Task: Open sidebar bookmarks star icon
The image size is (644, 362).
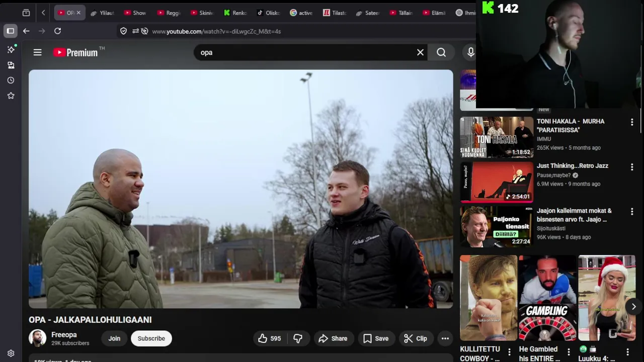Action: tap(11, 96)
